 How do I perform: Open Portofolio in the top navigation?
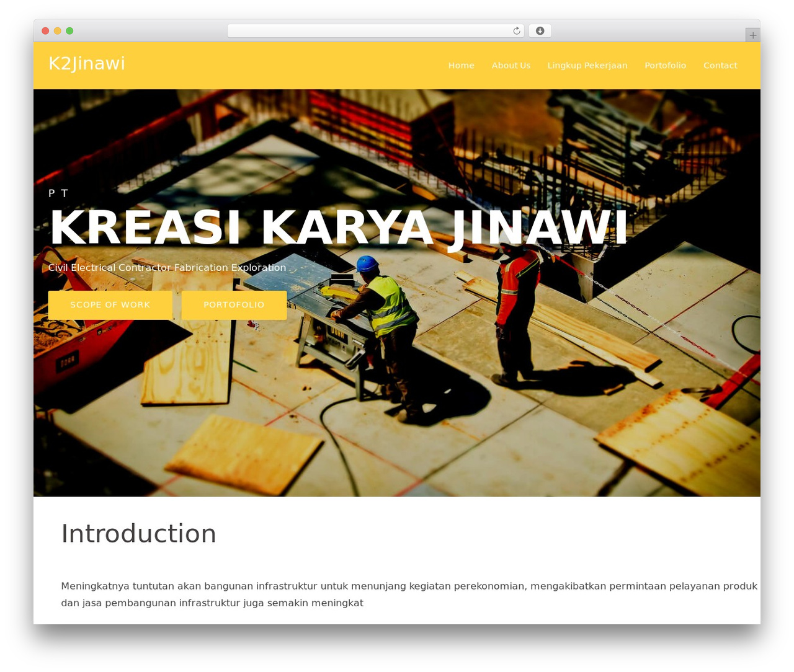pyautogui.click(x=666, y=66)
